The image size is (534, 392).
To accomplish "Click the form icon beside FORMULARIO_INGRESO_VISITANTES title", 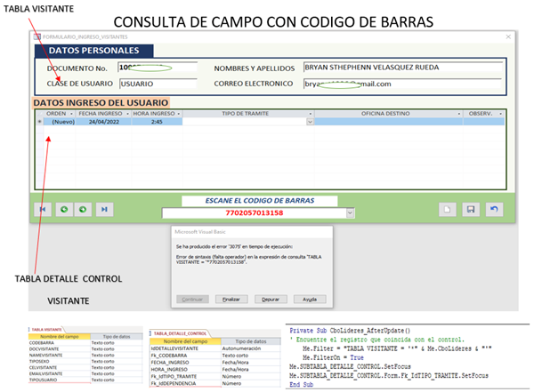I will (x=37, y=36).
